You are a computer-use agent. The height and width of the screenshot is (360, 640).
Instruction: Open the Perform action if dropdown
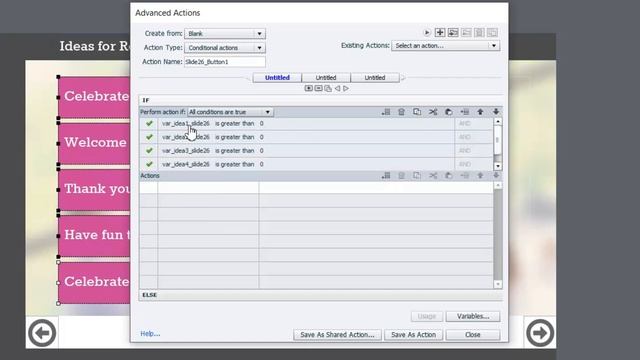230,112
